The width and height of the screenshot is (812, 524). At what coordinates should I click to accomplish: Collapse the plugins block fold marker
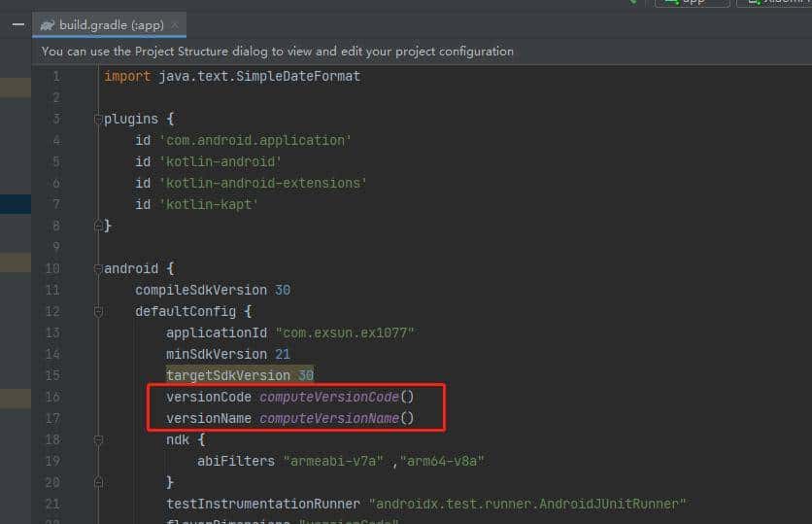point(98,120)
